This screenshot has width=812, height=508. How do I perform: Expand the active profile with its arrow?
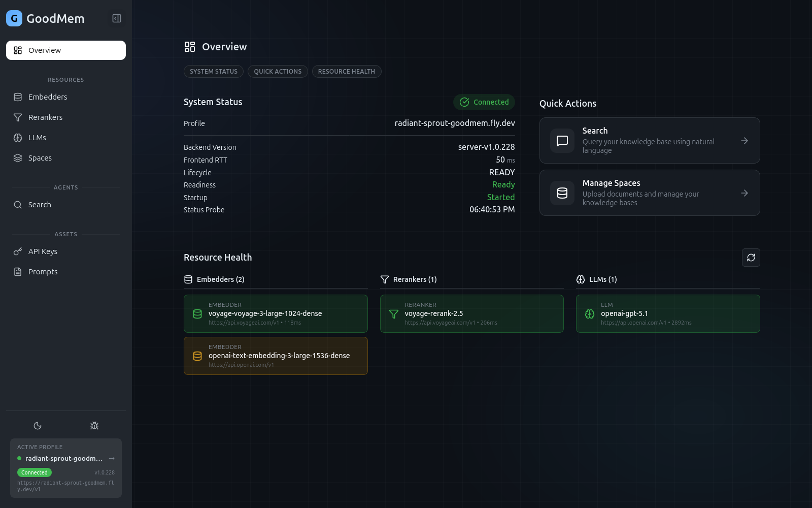(x=112, y=458)
